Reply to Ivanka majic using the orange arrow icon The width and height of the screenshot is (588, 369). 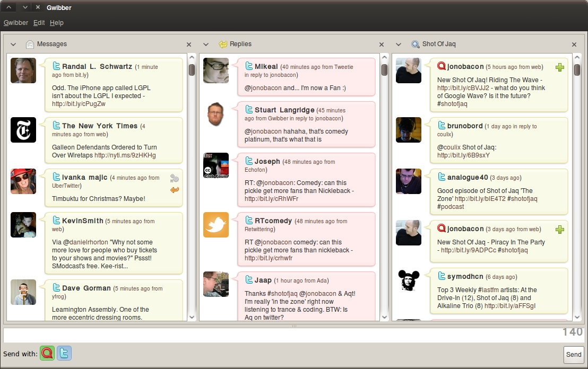click(x=175, y=190)
